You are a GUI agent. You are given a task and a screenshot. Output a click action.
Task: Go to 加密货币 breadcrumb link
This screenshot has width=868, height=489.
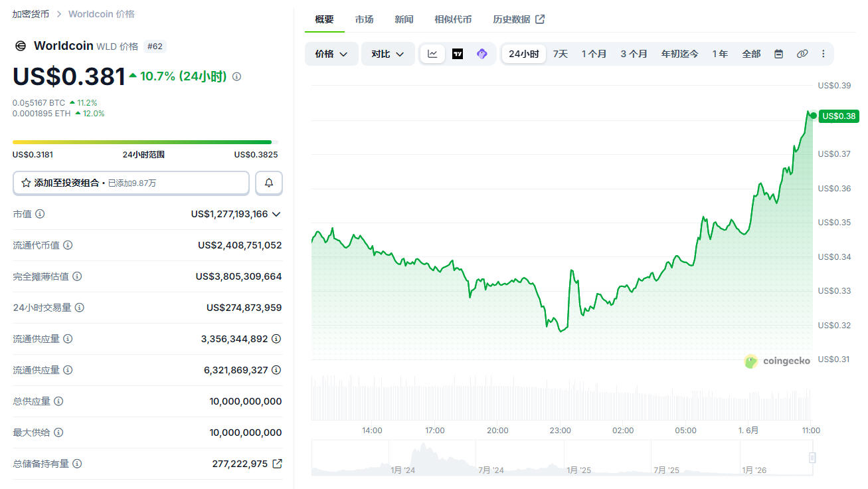pyautogui.click(x=31, y=14)
